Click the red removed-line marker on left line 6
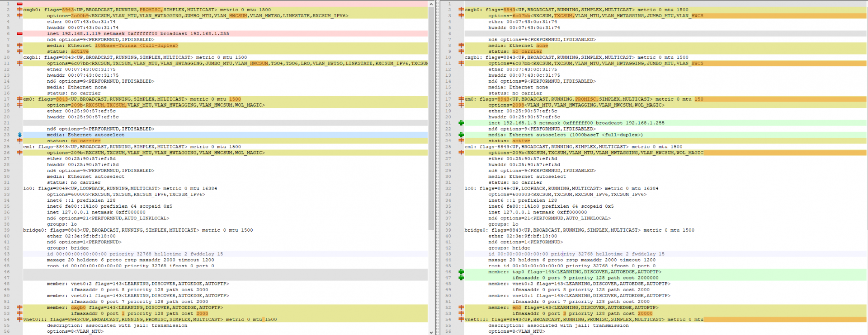Viewport: 868px width, 335px height. [x=19, y=33]
